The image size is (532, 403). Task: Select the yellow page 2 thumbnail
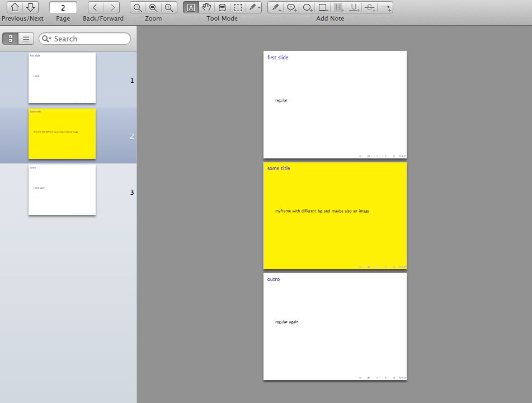[62, 134]
